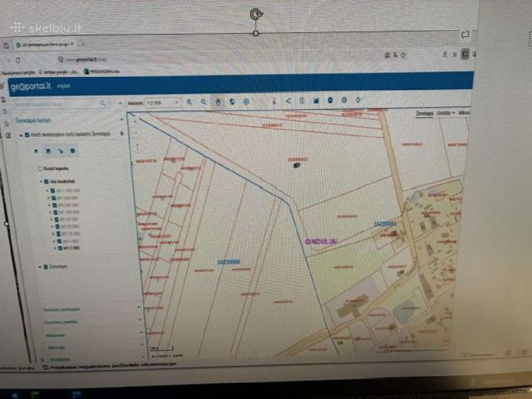Select the Mišrus basemap tab
Viewport: 532px width, 399px height.
coord(464,113)
